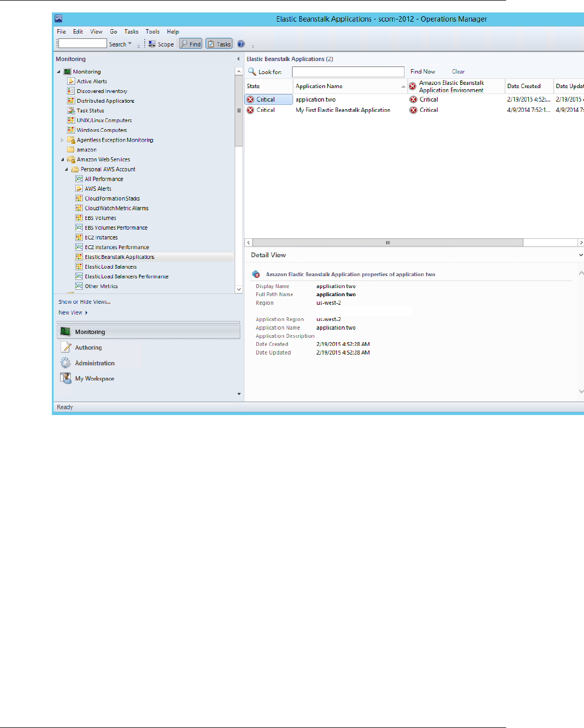Open navigation buttons configure arrow
Image resolution: width=584 pixels, height=728 pixels.
tap(239, 394)
